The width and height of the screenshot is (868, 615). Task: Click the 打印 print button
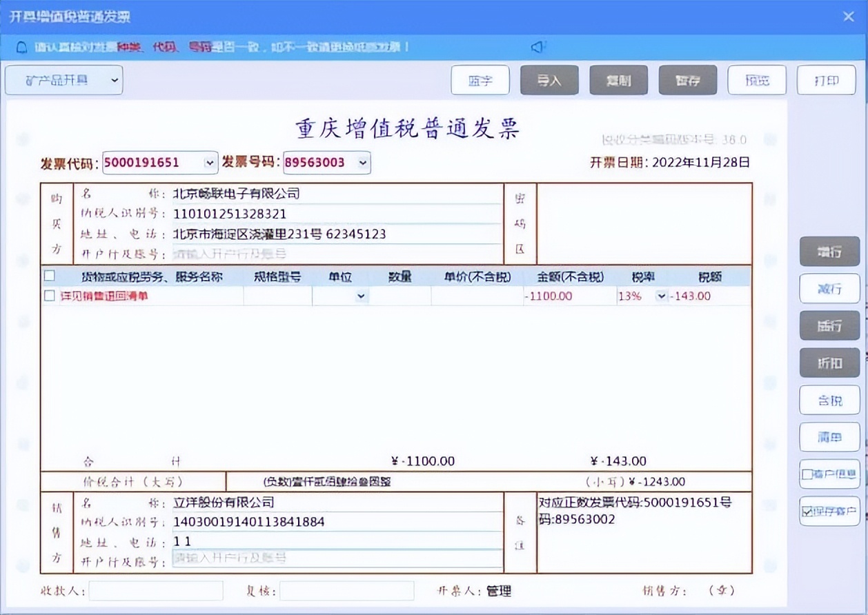pyautogui.click(x=826, y=80)
